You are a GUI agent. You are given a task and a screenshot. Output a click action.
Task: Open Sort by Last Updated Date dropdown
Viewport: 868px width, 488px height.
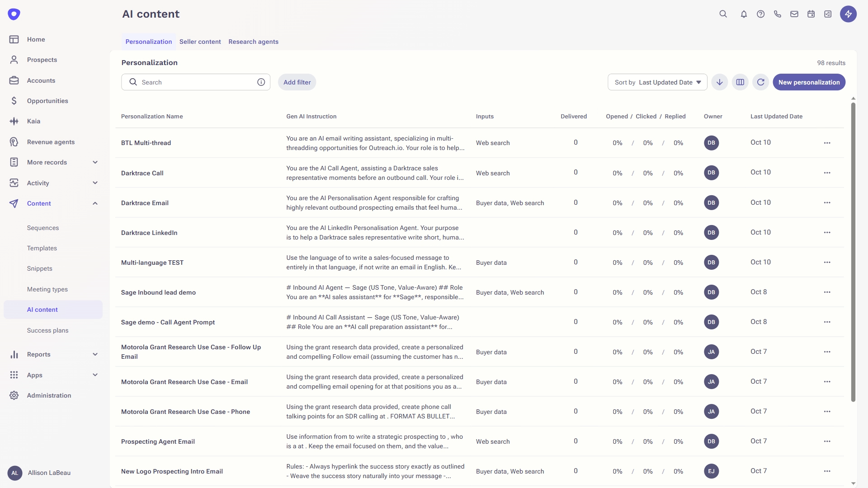coord(657,82)
